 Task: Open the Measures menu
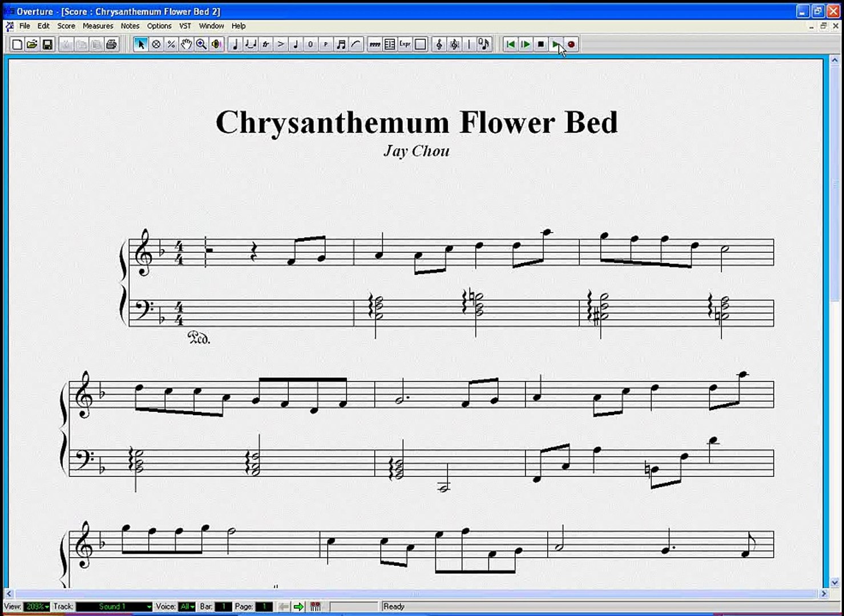(x=98, y=26)
